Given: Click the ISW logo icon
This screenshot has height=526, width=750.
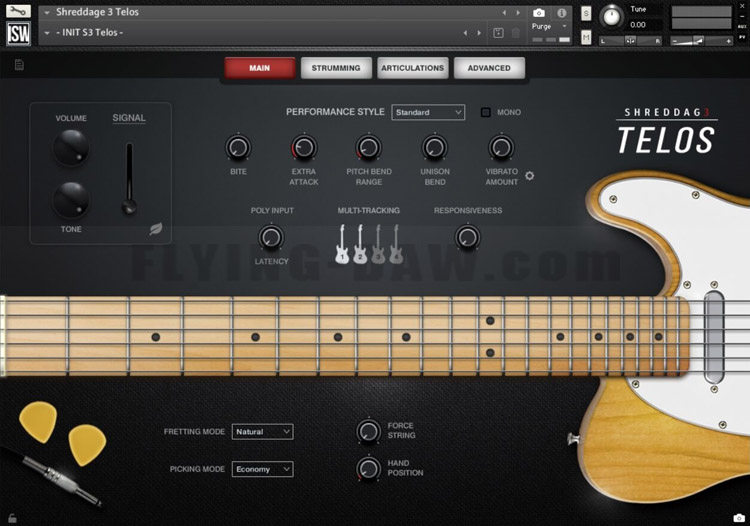Looking at the screenshot, I should click(x=18, y=33).
